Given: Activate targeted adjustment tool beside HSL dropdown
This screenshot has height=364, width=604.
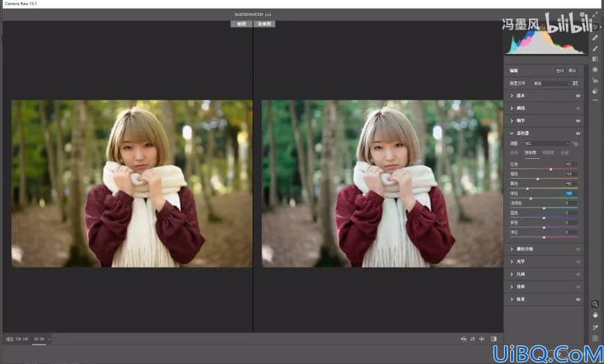Looking at the screenshot, I should (575, 144).
